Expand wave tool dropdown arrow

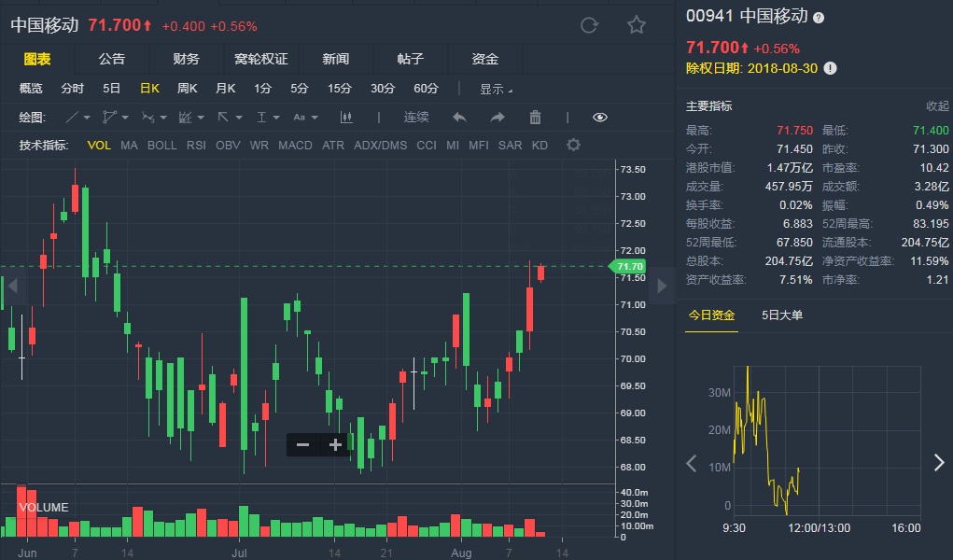163,118
